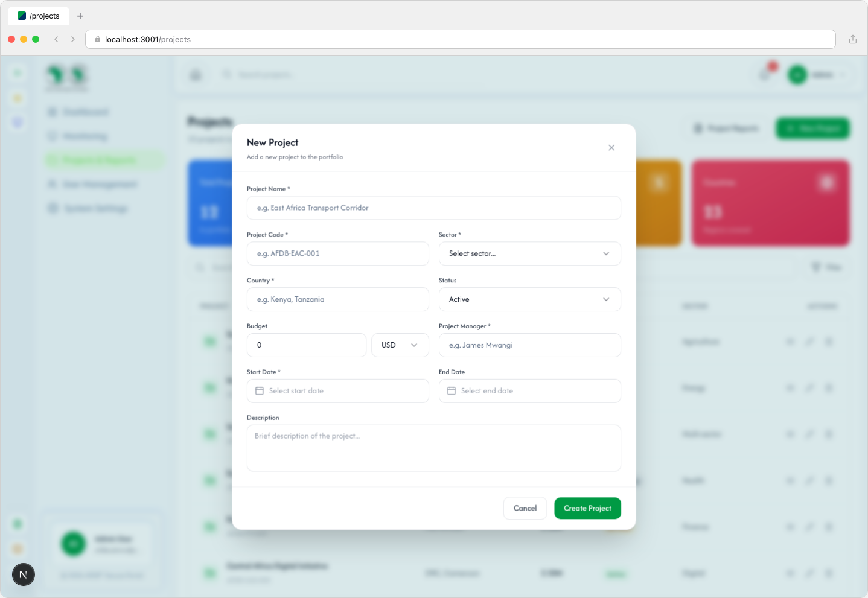Click the Project Manager input field
This screenshot has width=868, height=598.
529,345
